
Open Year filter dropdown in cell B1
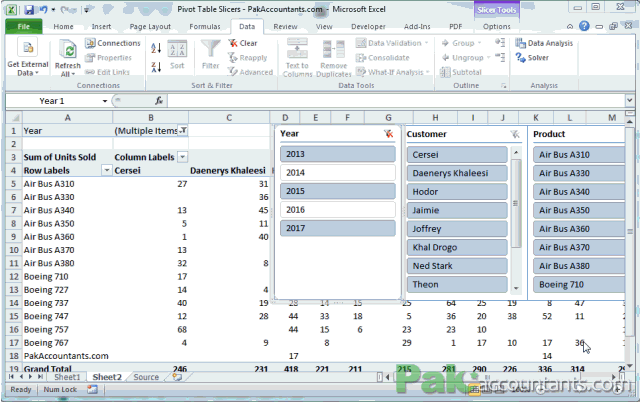183,131
